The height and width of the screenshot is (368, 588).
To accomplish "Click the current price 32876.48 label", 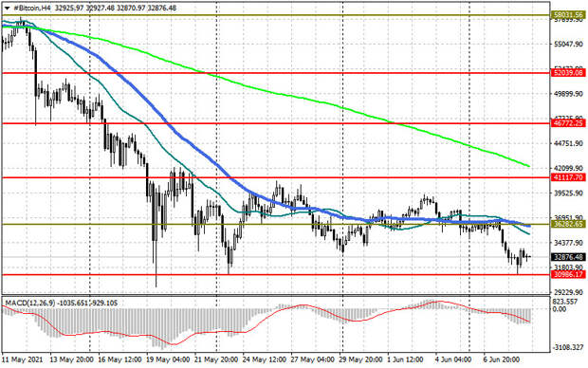I will 569,257.
